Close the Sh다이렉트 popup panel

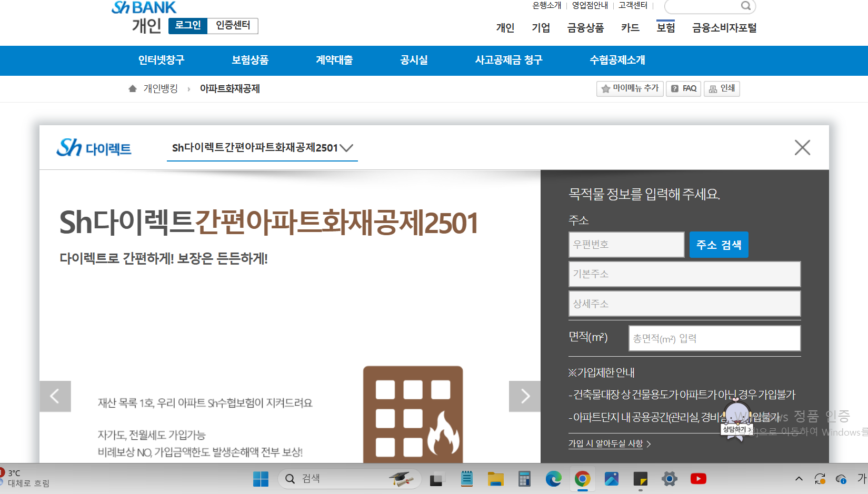click(x=802, y=147)
